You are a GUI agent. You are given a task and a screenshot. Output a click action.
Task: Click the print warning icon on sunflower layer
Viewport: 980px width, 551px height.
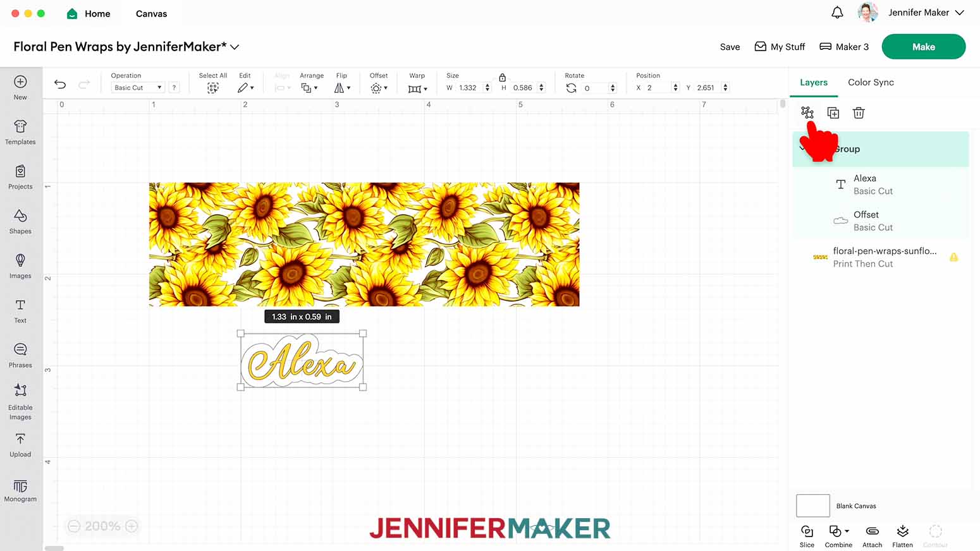tap(953, 257)
